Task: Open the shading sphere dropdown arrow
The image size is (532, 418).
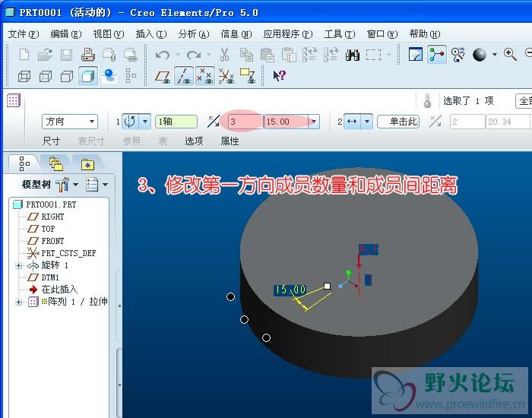Action: tap(495, 54)
